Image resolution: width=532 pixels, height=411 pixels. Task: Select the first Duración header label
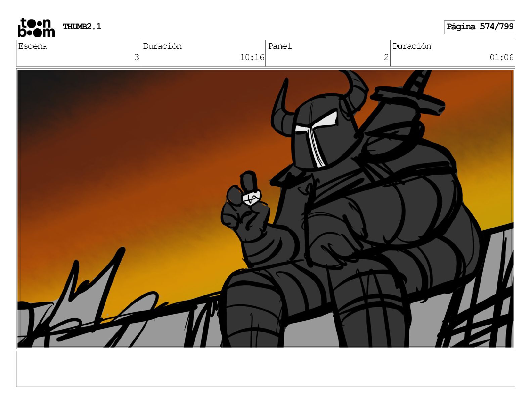coord(162,46)
